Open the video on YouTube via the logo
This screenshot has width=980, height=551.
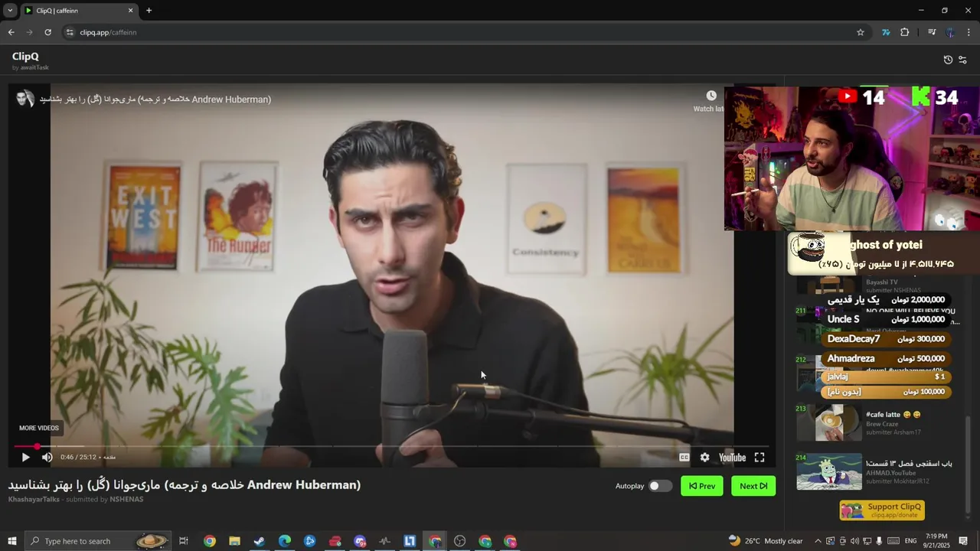click(732, 458)
